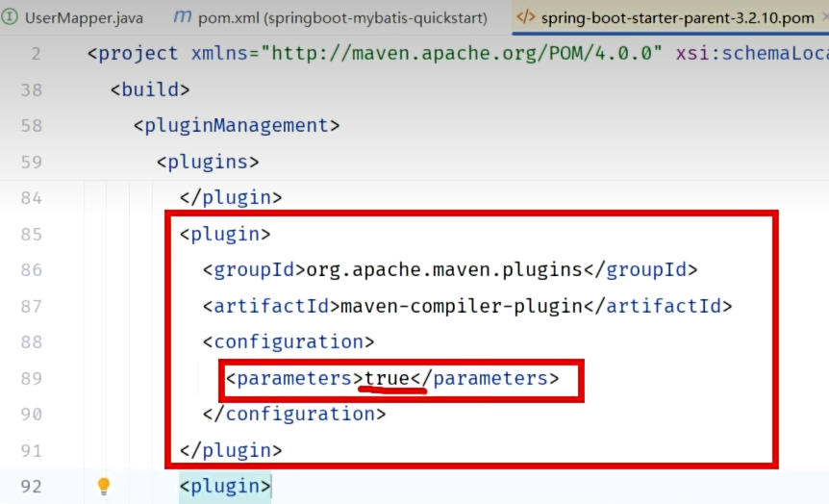
Task: Open the pom.xml (springboot-mybatis-quickstart) tab
Action: pyautogui.click(x=332, y=17)
